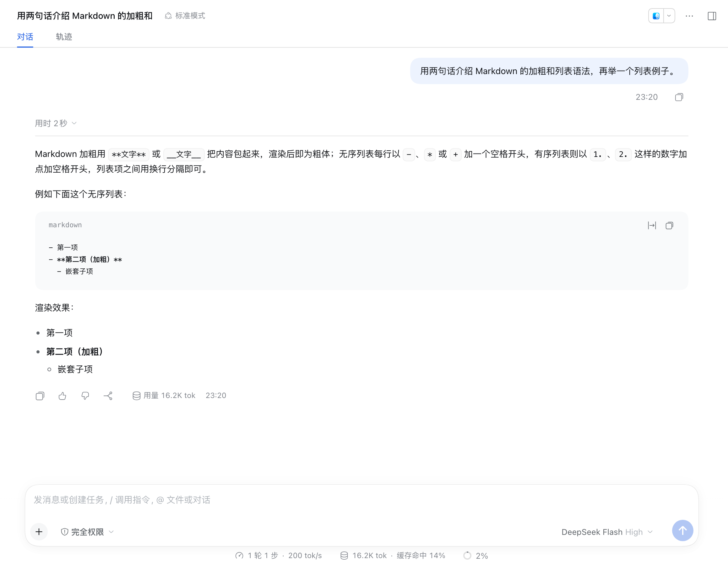Click the 用量 16.2K tok usage label
The height and width of the screenshot is (565, 728).
coord(164,395)
